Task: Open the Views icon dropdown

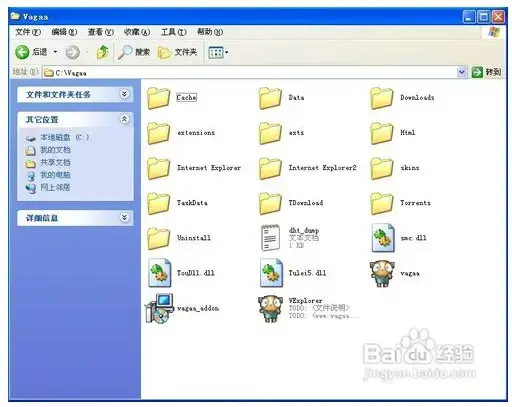Action: [218, 52]
